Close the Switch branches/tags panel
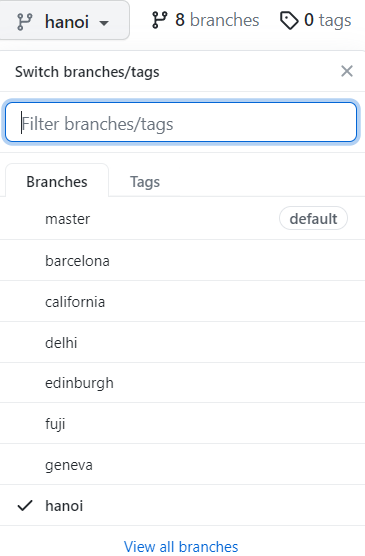 (347, 71)
